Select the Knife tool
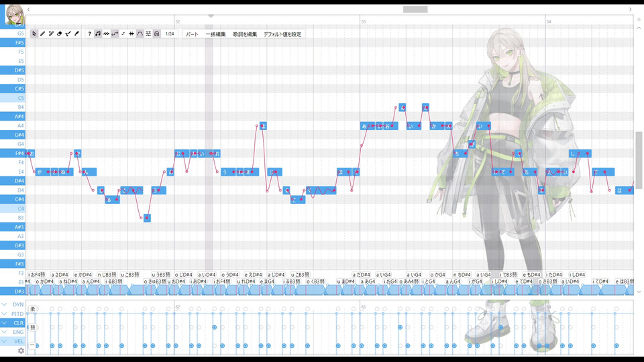Viewport: 644px width, 362px height. [x=76, y=34]
